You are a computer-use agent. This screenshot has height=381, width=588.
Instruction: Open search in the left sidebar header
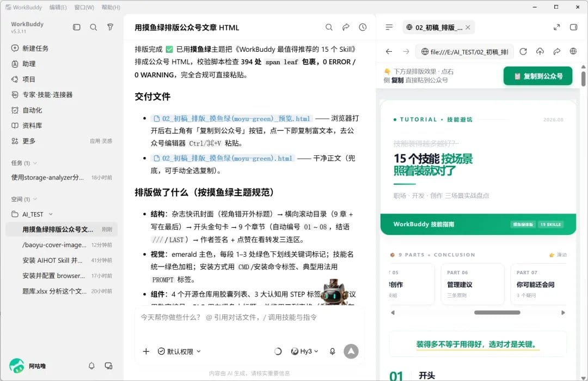coord(94,27)
